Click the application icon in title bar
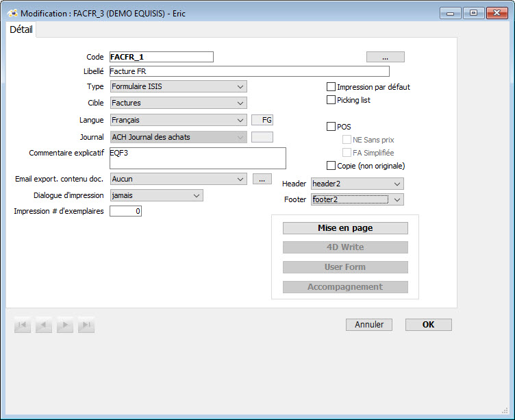The image size is (515, 420). click(12, 13)
